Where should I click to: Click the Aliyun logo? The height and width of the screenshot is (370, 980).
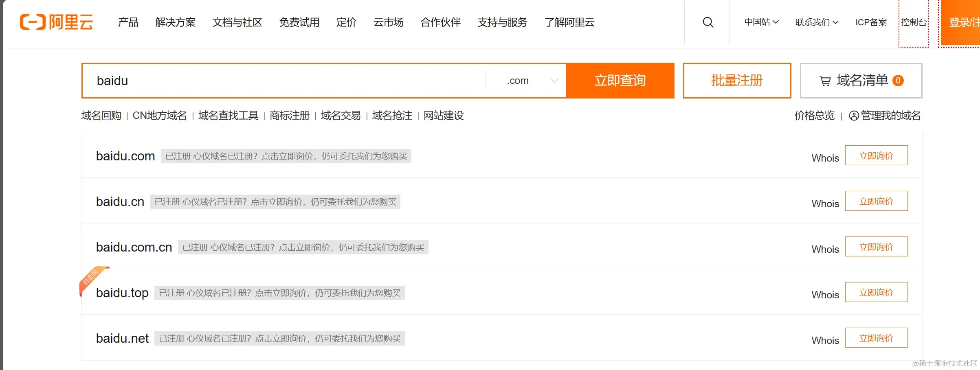click(x=57, y=22)
